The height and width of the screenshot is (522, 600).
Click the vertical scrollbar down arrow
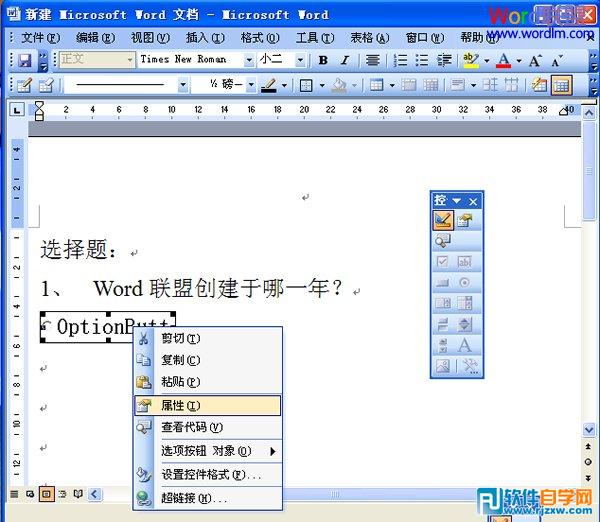589,431
